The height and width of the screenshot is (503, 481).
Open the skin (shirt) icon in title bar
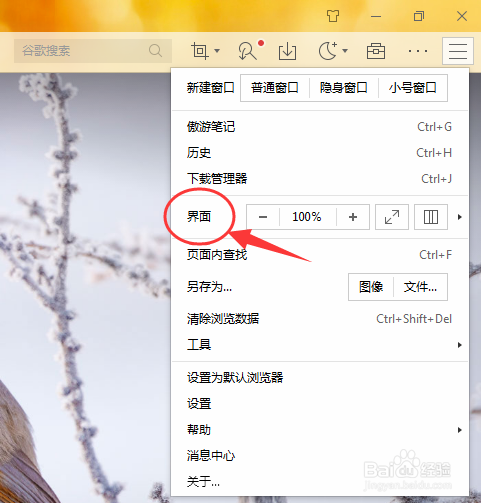pos(333,16)
